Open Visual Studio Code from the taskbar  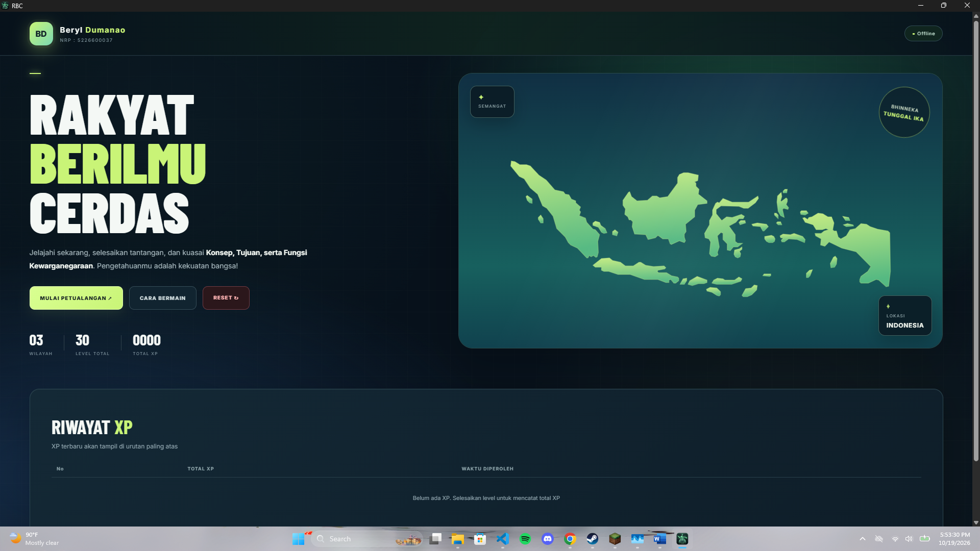point(503,539)
